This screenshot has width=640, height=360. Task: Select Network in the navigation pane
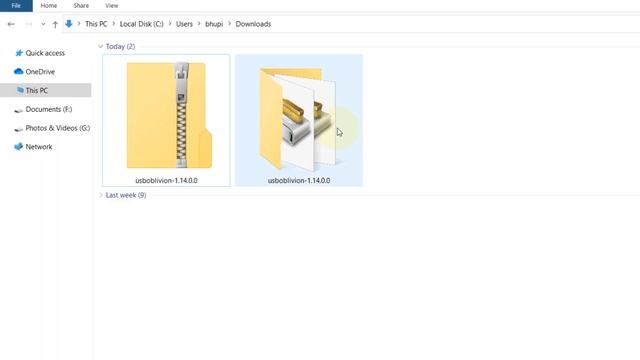[x=39, y=147]
